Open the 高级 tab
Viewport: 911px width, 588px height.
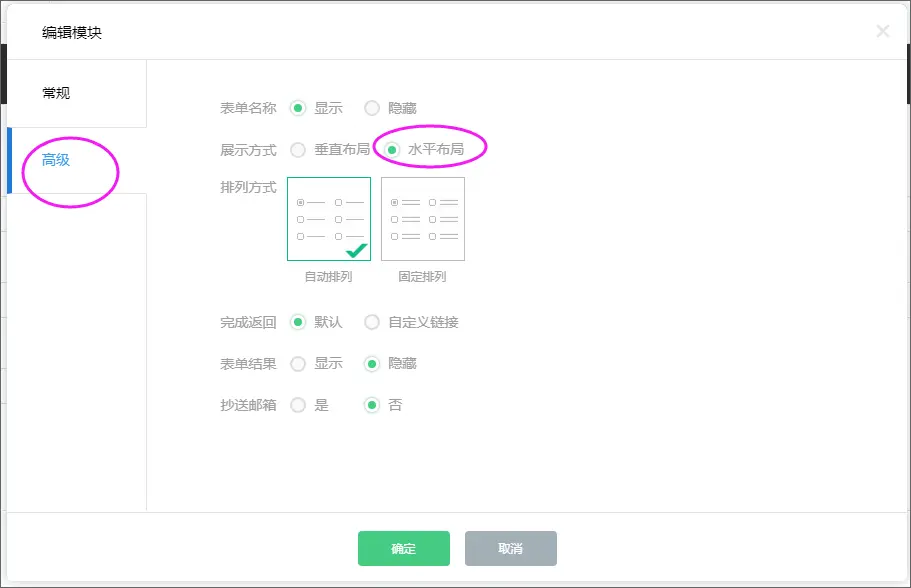point(56,160)
